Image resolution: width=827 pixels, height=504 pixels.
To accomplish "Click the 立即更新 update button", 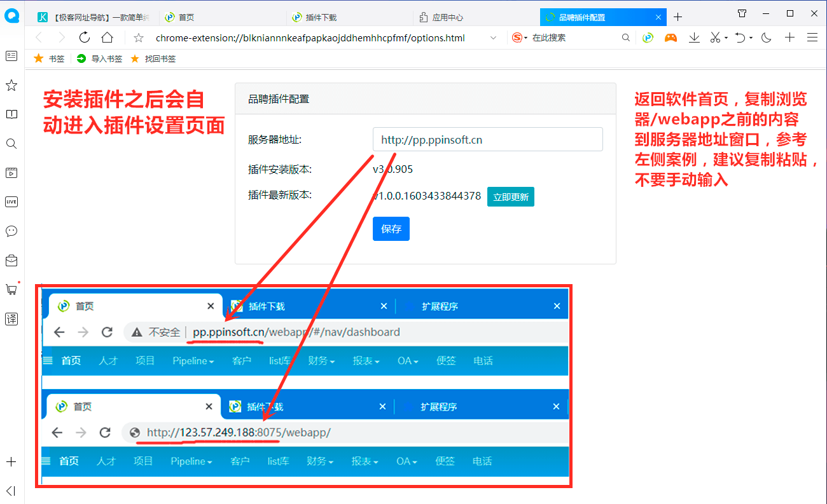I will tap(510, 196).
